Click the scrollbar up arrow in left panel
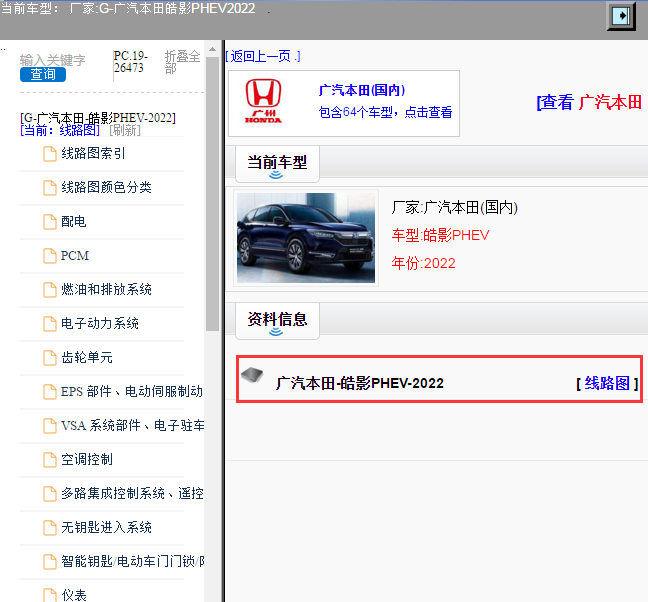Image resolution: width=648 pixels, height=602 pixels. click(x=212, y=49)
